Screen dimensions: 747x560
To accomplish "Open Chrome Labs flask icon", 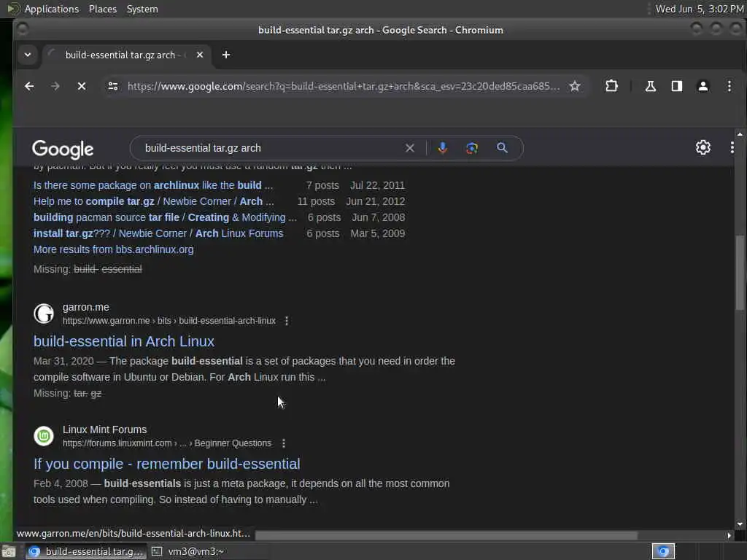I will point(650,86).
